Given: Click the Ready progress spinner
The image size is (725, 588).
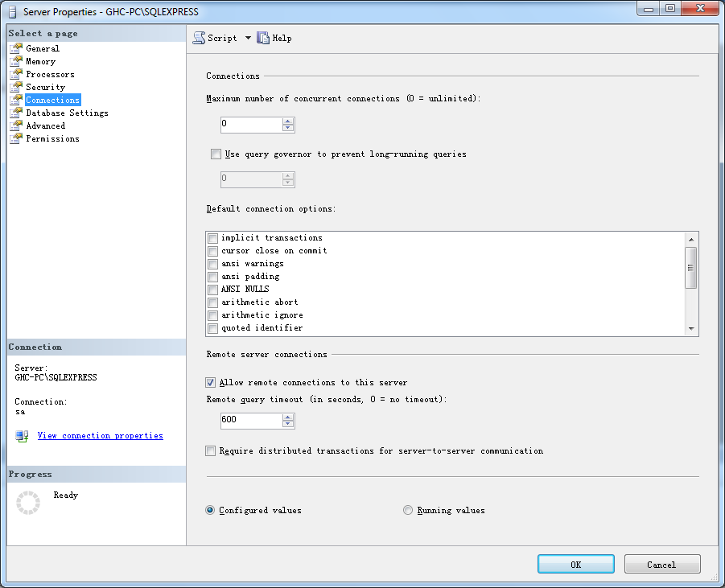Looking at the screenshot, I should 28,503.
